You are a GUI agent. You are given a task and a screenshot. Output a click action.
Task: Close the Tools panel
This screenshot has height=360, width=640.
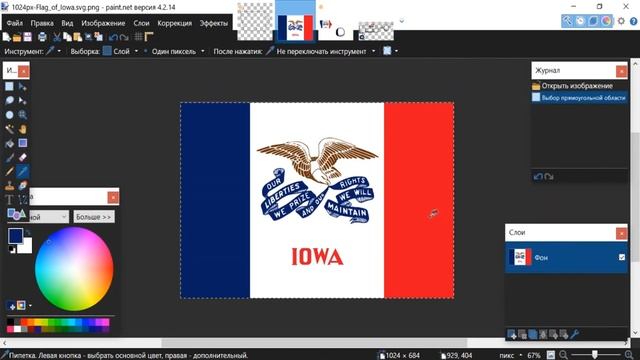point(24,71)
